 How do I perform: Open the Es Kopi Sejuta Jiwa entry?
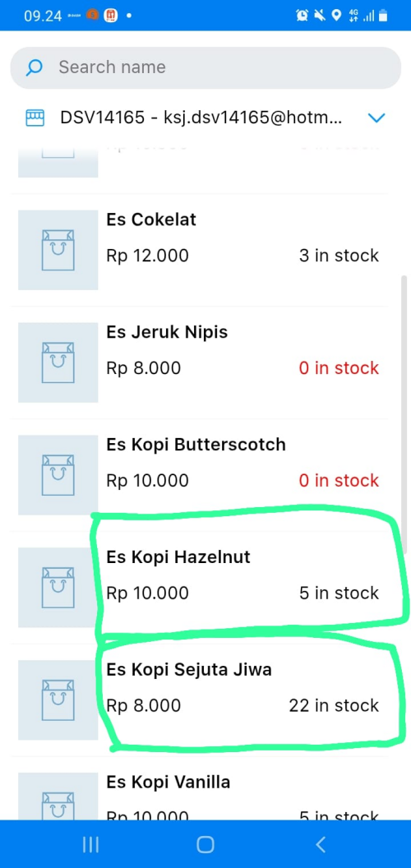coord(200,699)
